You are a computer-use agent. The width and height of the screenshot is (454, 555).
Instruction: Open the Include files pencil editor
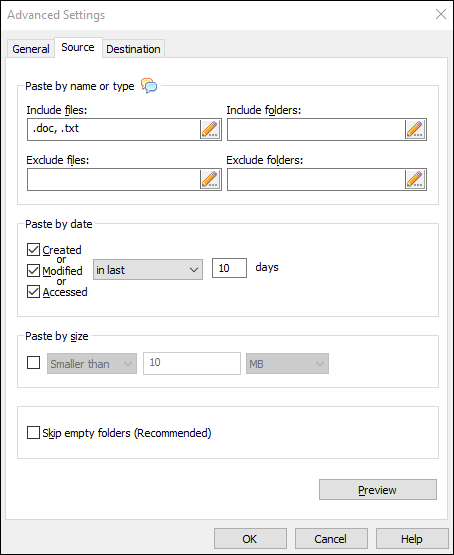coord(210,129)
